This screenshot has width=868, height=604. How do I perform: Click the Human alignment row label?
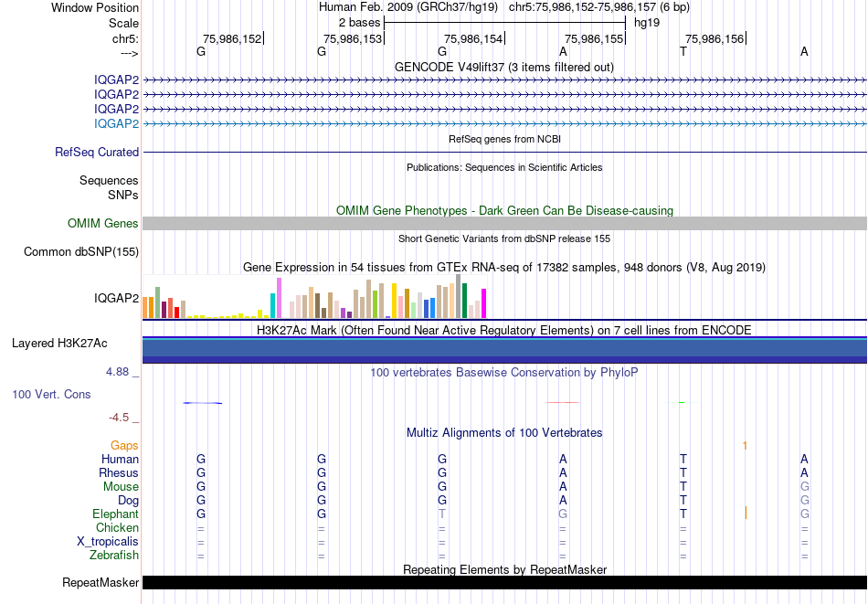pos(120,459)
